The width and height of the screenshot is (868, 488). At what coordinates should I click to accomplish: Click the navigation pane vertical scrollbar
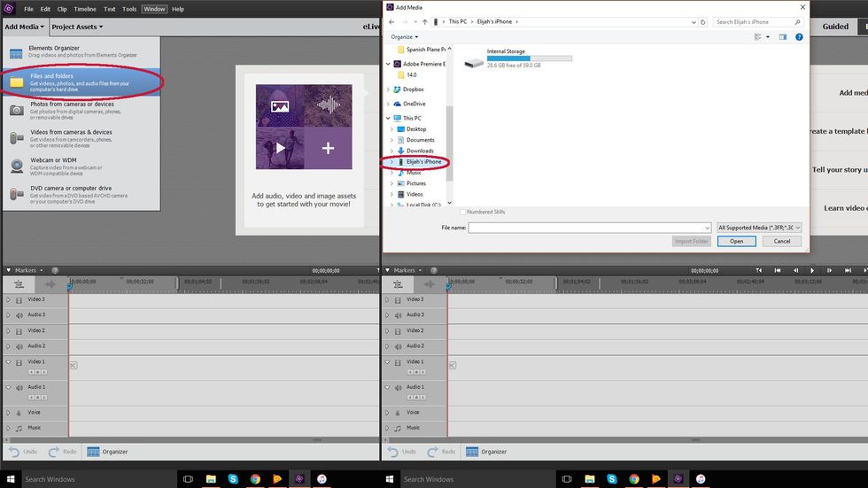449,133
